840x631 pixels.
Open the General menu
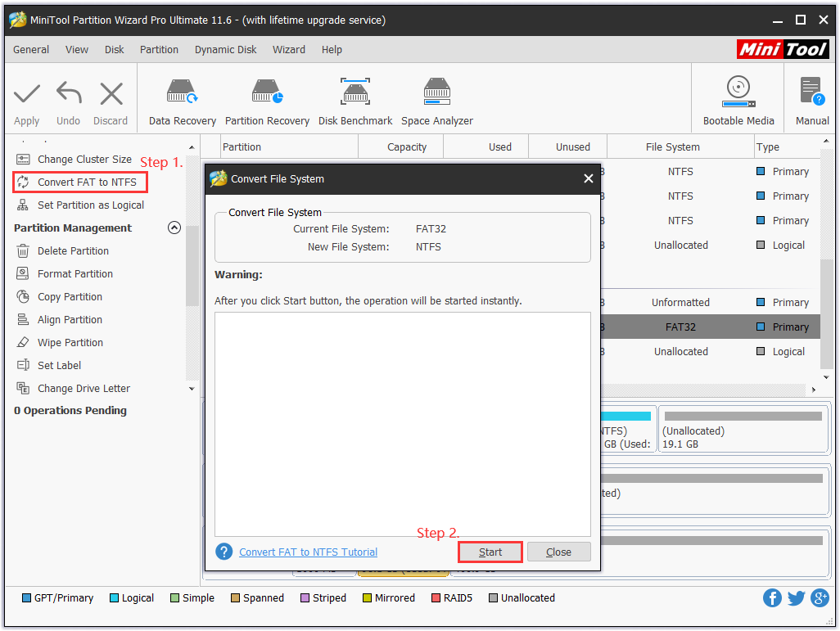pyautogui.click(x=31, y=49)
